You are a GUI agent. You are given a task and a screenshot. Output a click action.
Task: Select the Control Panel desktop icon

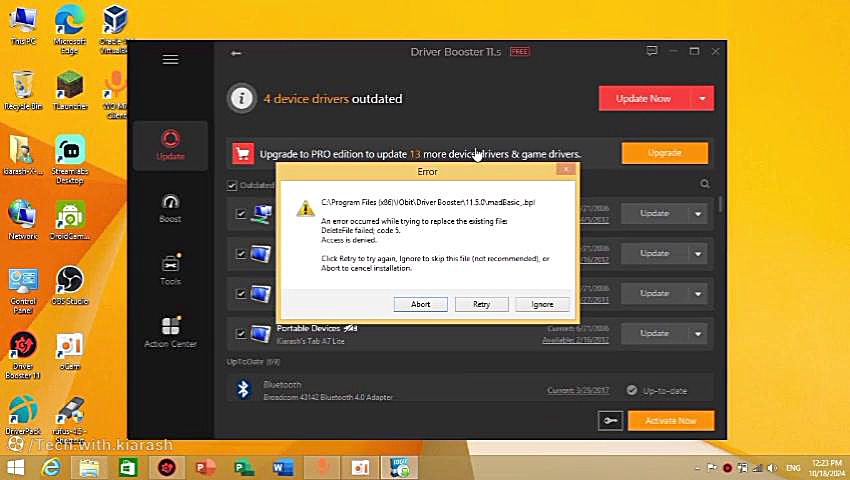pos(23,290)
